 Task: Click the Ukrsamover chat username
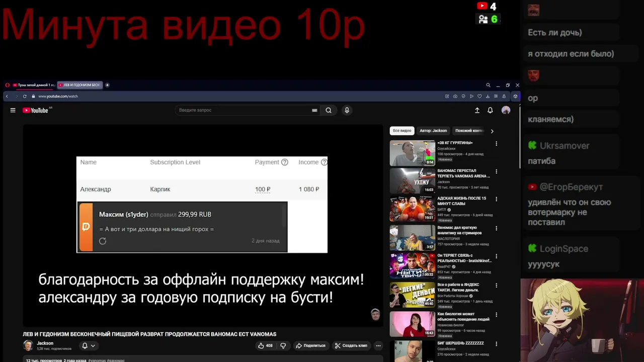565,146
